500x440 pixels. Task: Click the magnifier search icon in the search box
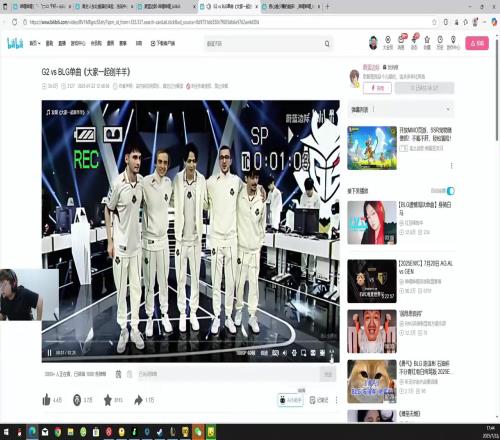pos(327,44)
